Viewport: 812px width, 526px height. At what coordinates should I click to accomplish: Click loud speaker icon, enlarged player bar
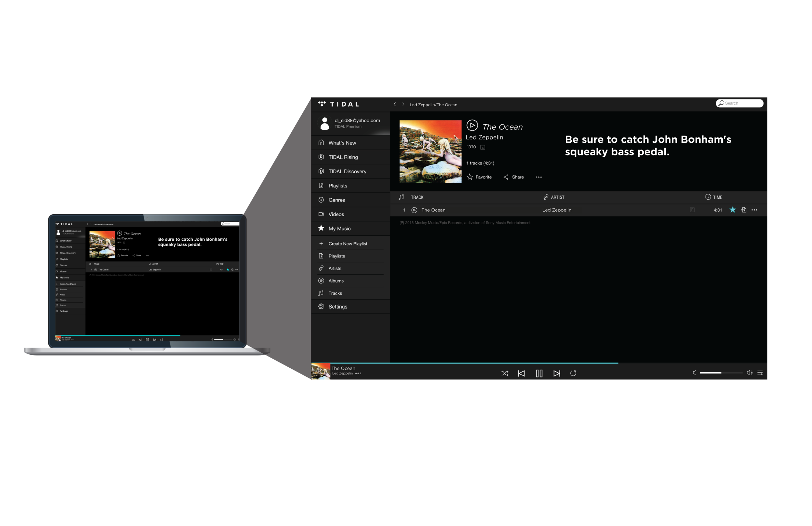pyautogui.click(x=750, y=373)
